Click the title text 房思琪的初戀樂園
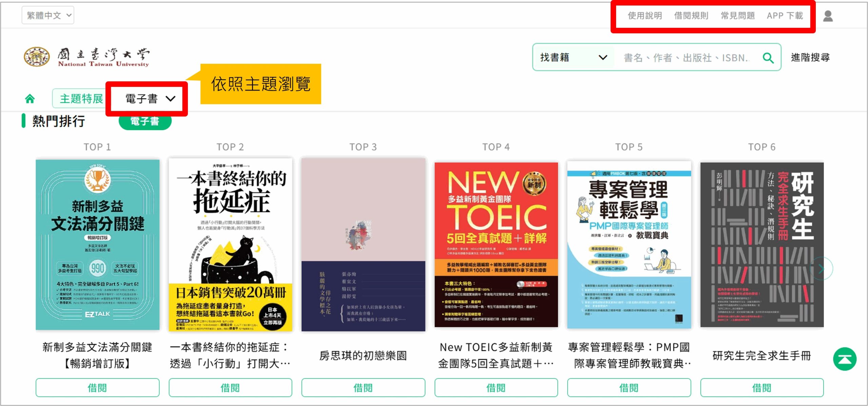 tap(363, 355)
